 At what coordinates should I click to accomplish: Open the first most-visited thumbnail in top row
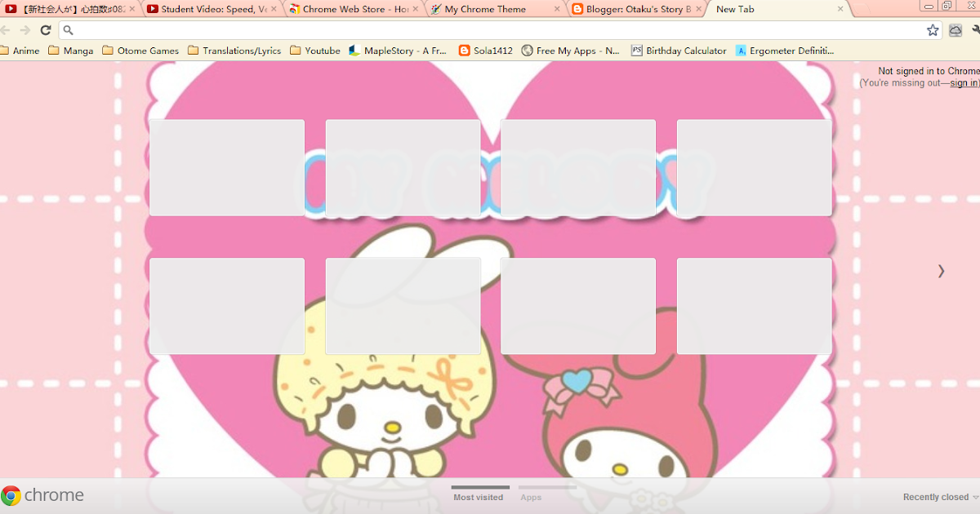click(227, 167)
